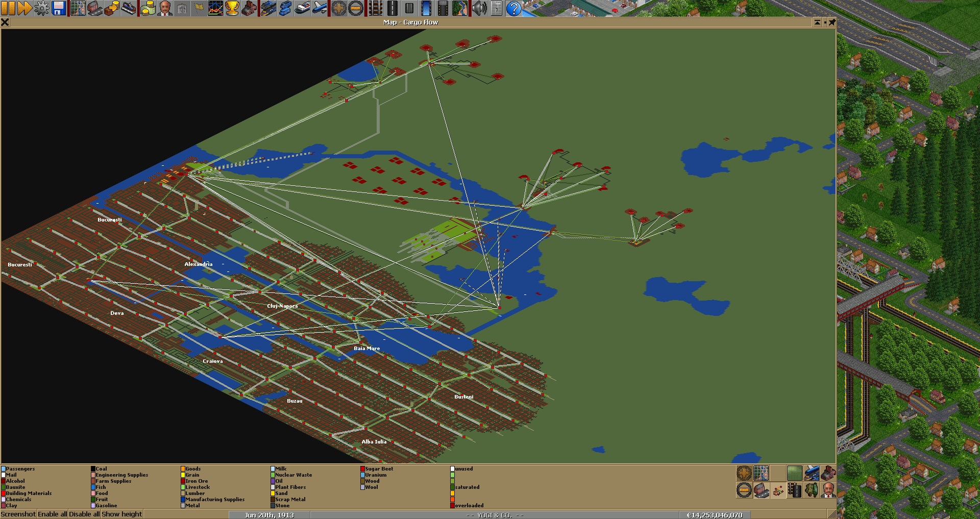Click Enable all cargo button
Image resolution: width=980 pixels, height=519 pixels.
tap(52, 514)
